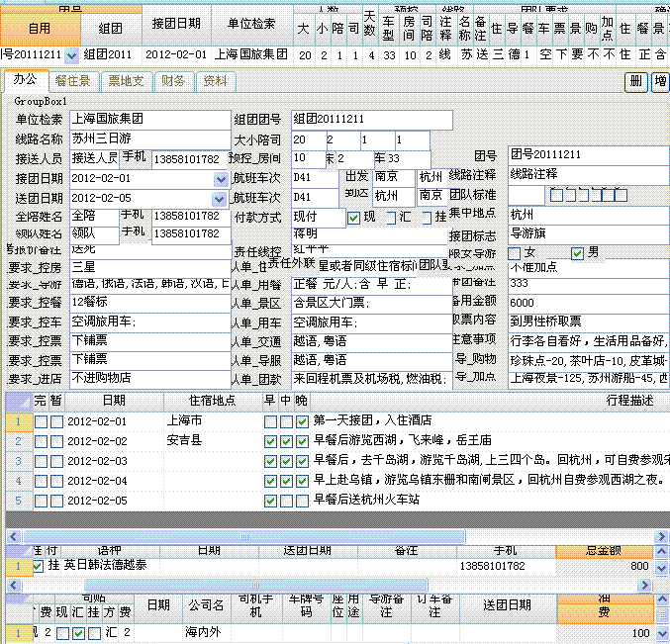
Task: Toggle the 挂 payment checkbox in 付款方式 row
Action: [427, 219]
